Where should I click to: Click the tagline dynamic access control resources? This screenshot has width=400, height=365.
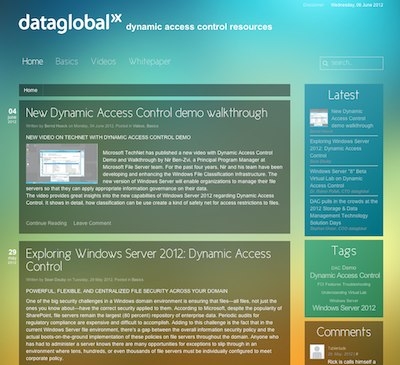point(199,27)
